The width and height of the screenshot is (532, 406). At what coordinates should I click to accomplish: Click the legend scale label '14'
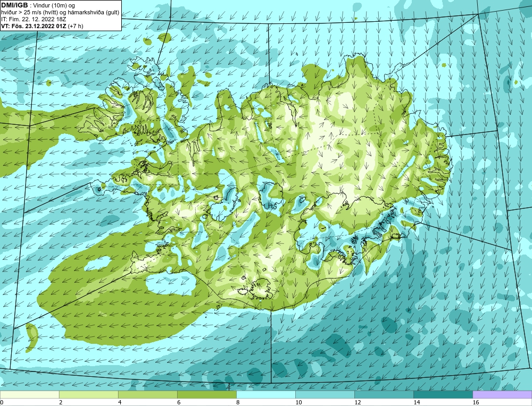tap(417, 402)
